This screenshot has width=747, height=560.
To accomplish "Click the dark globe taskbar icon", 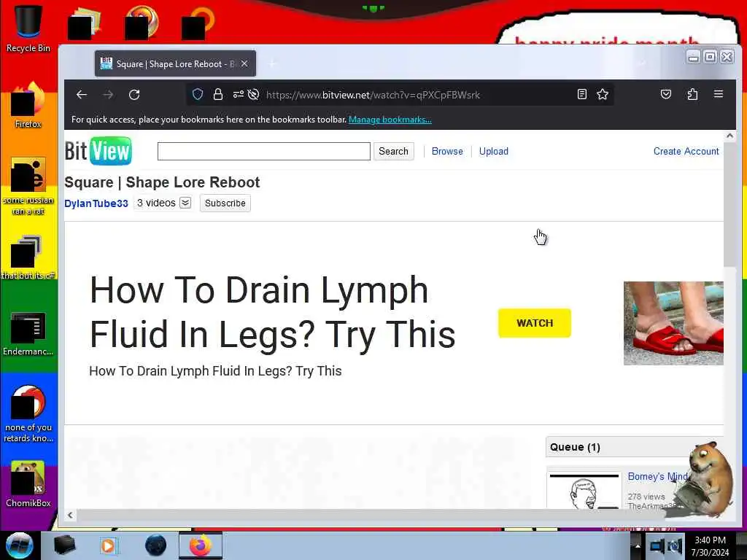I will (156, 545).
